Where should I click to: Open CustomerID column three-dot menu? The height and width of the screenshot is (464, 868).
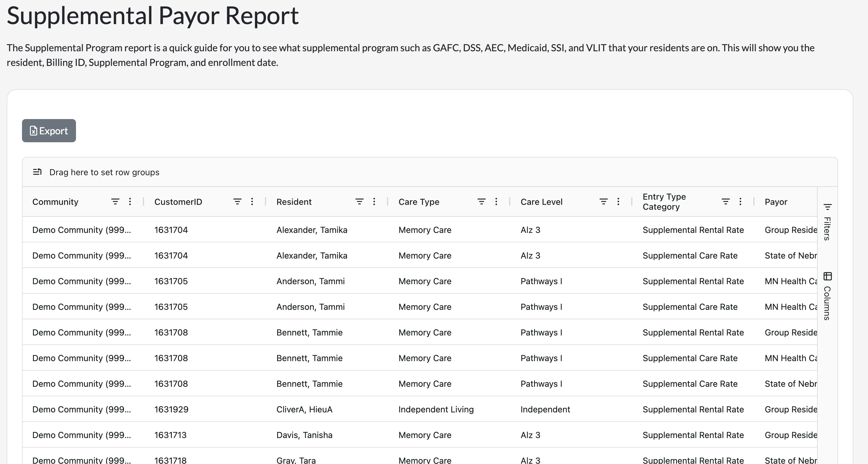click(x=252, y=201)
